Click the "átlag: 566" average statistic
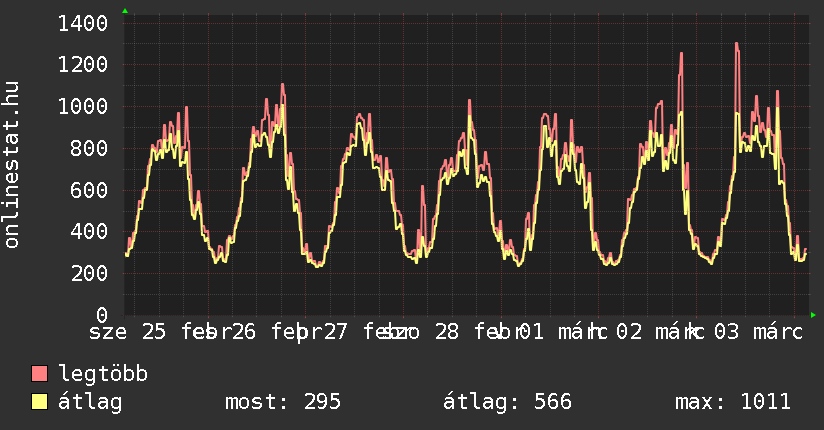 pos(507,402)
